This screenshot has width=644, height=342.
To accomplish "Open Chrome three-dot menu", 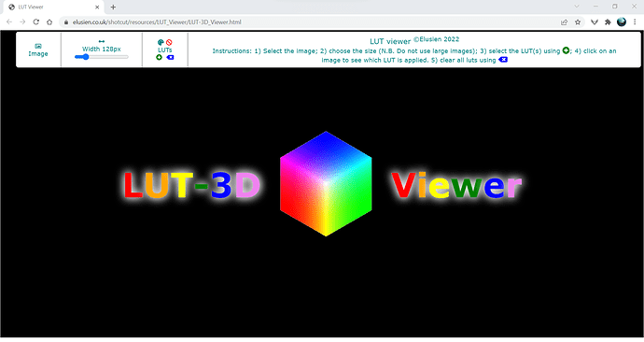I will point(635,22).
